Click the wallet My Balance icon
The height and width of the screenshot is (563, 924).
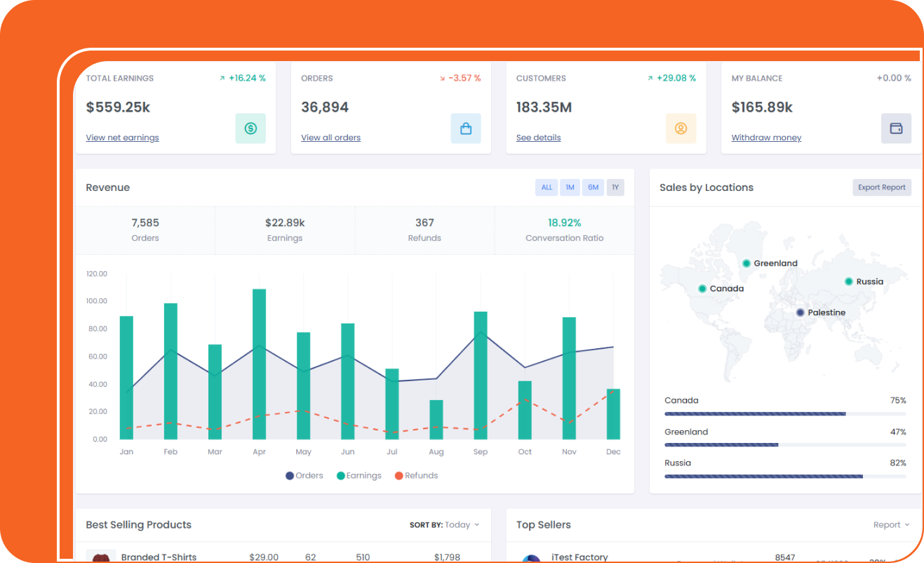coord(896,128)
